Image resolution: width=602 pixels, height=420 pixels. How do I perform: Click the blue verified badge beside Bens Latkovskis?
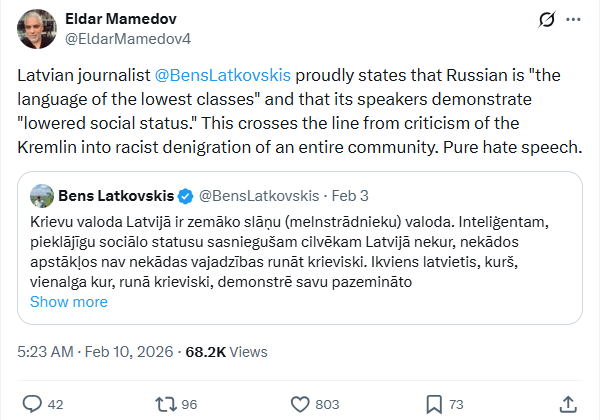(x=184, y=193)
